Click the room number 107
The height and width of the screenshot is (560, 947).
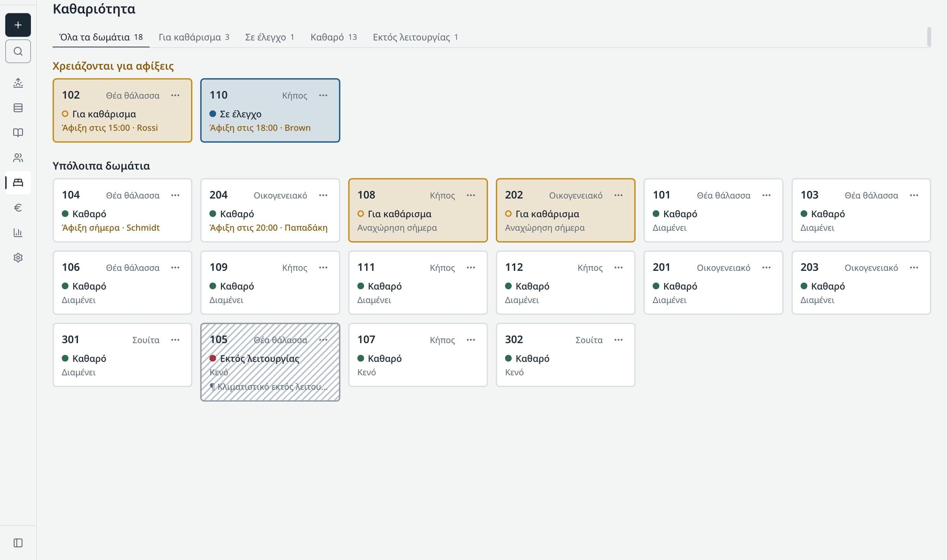366,340
